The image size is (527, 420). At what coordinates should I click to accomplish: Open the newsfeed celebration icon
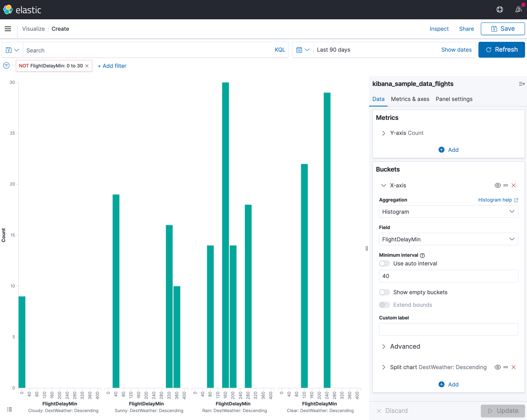519,9
